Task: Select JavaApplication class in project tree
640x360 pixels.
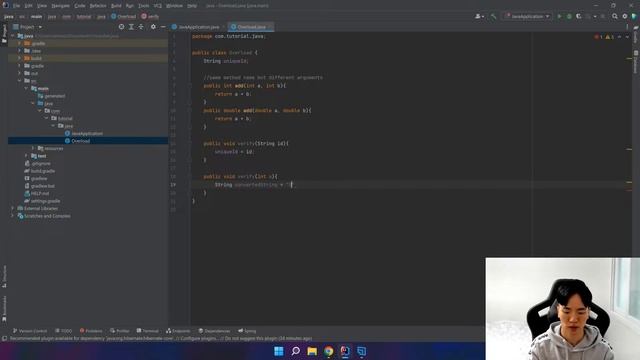Action: click(x=84, y=133)
